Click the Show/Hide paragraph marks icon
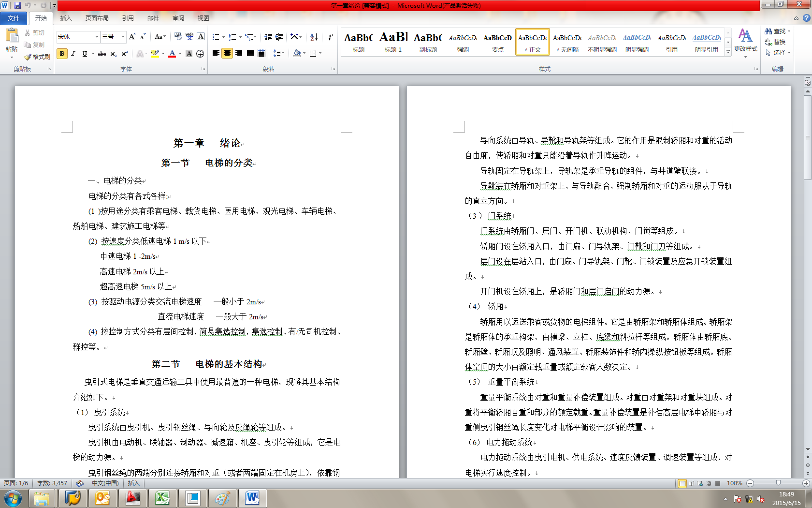 pos(330,37)
